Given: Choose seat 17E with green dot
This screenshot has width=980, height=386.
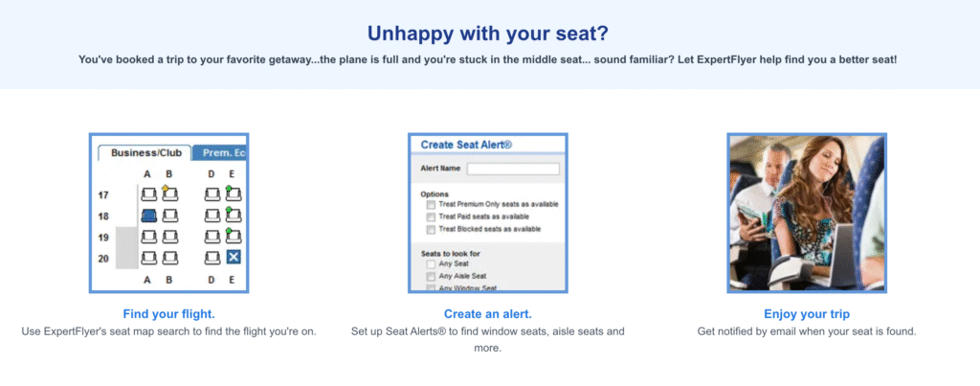Looking at the screenshot, I should click(234, 194).
